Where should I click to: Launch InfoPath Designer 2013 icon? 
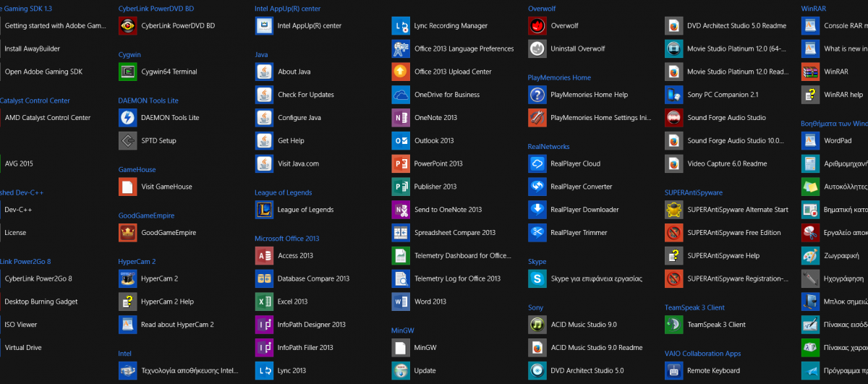click(x=264, y=325)
